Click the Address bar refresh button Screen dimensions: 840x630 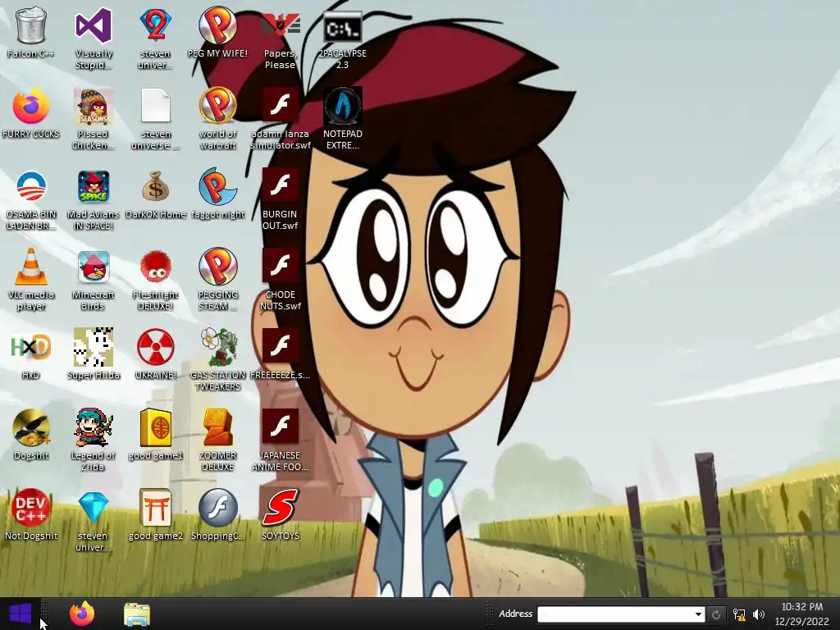pyautogui.click(x=715, y=614)
